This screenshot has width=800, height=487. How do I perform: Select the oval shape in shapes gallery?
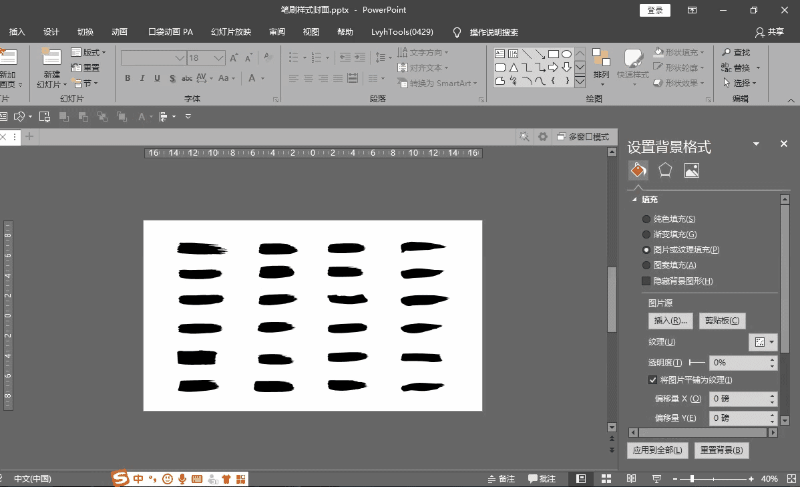(x=566, y=54)
